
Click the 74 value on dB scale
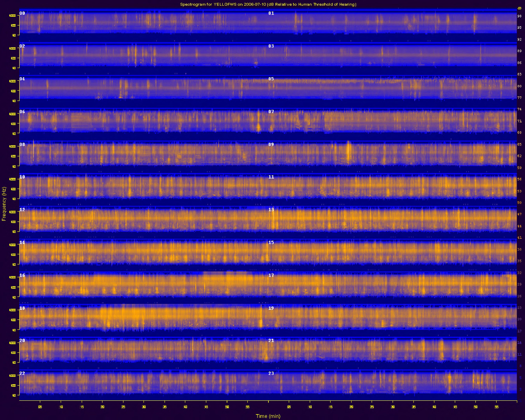point(519,109)
